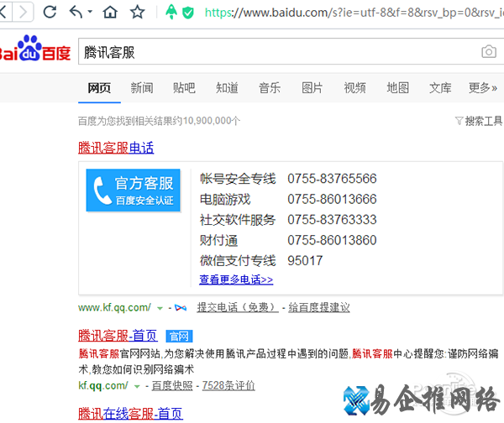Open 查看更多电话>> link
The image size is (504, 423).
(236, 279)
